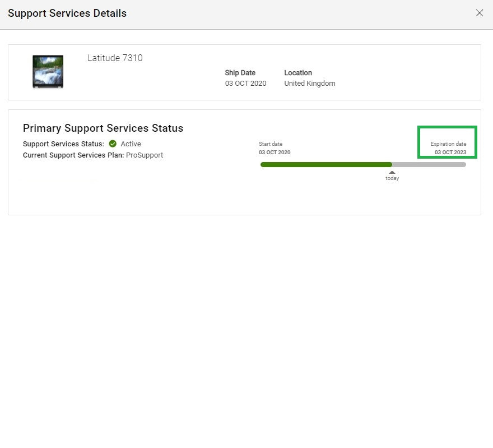
Task: Click the Current Support Services Plan label
Action: point(73,155)
